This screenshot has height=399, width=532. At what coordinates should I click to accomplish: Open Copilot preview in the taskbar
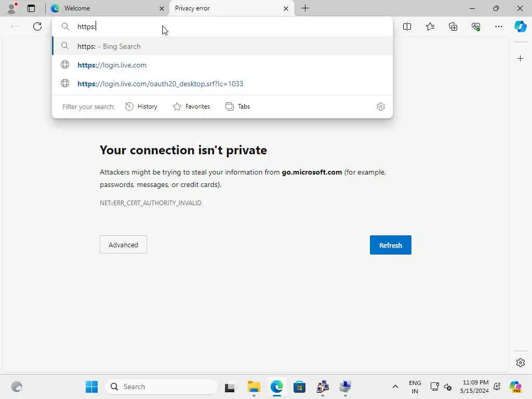[515, 387]
